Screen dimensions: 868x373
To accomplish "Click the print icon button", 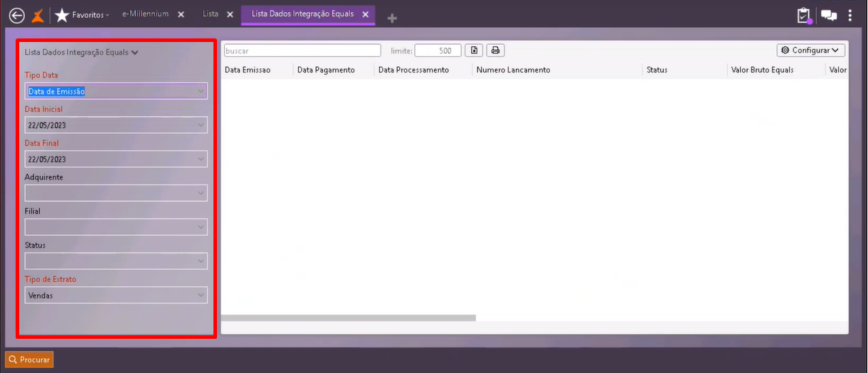I will [x=496, y=51].
